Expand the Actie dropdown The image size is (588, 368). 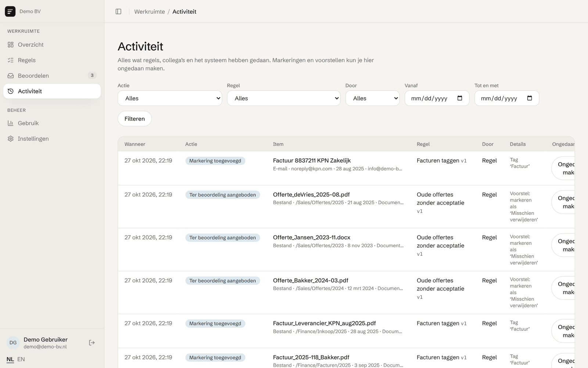pos(170,98)
